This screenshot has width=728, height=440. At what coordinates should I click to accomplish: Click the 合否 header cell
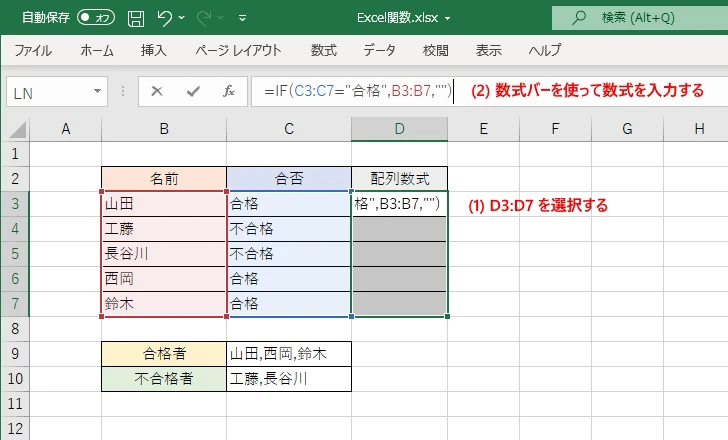point(289,179)
